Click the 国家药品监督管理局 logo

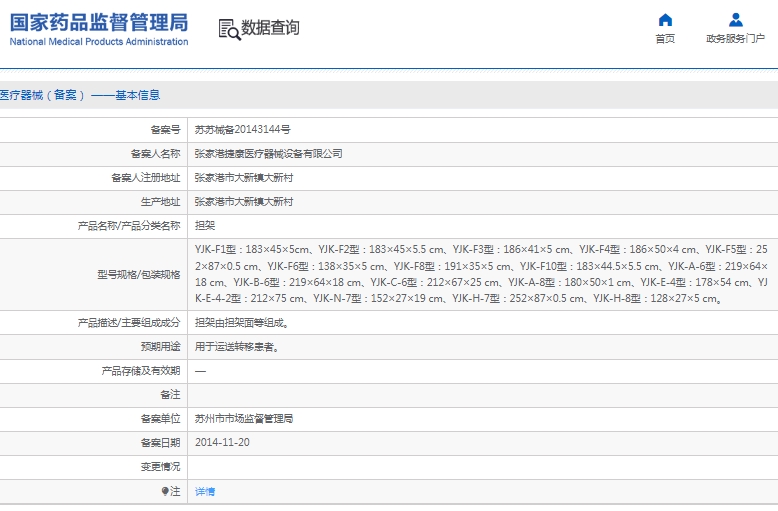99,29
